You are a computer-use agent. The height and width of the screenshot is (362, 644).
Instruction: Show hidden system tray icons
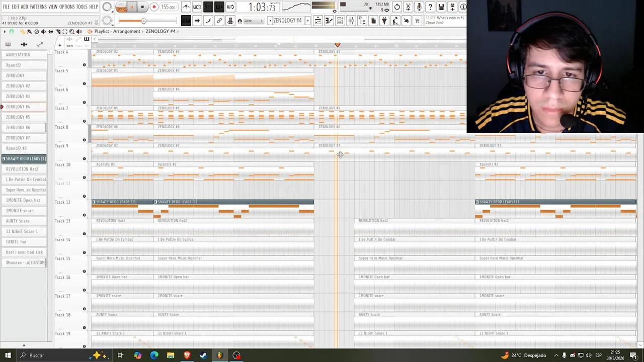click(556, 355)
